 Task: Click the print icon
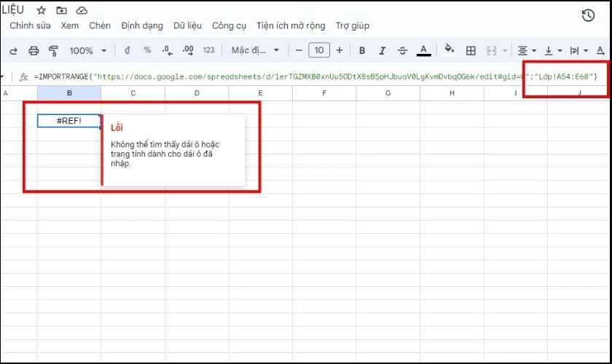tap(34, 51)
